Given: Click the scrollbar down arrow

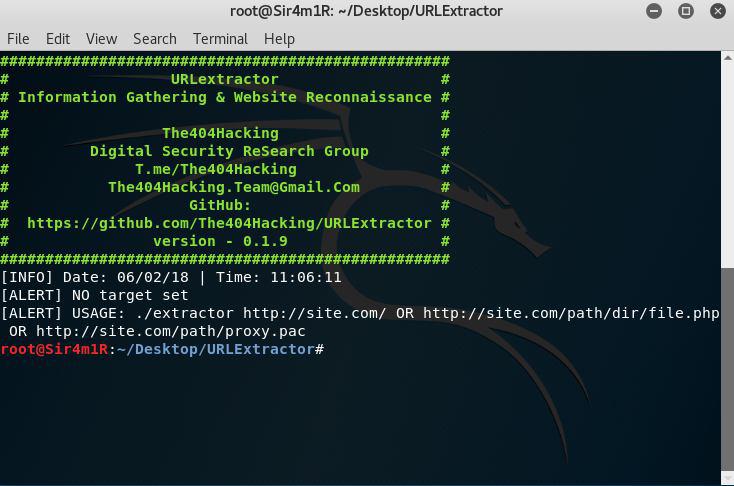Looking at the screenshot, I should pyautogui.click(x=727, y=478).
